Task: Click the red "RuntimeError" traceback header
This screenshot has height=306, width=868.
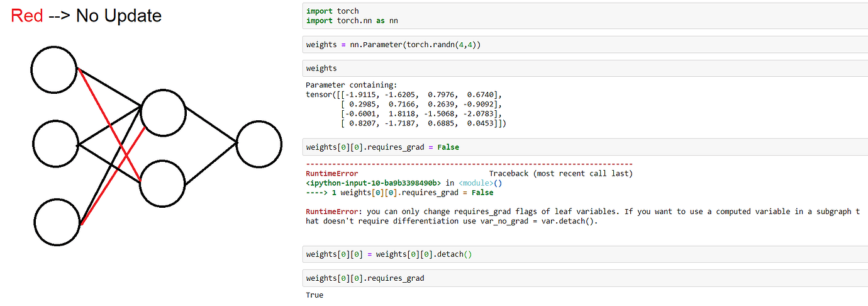Action: pyautogui.click(x=331, y=174)
